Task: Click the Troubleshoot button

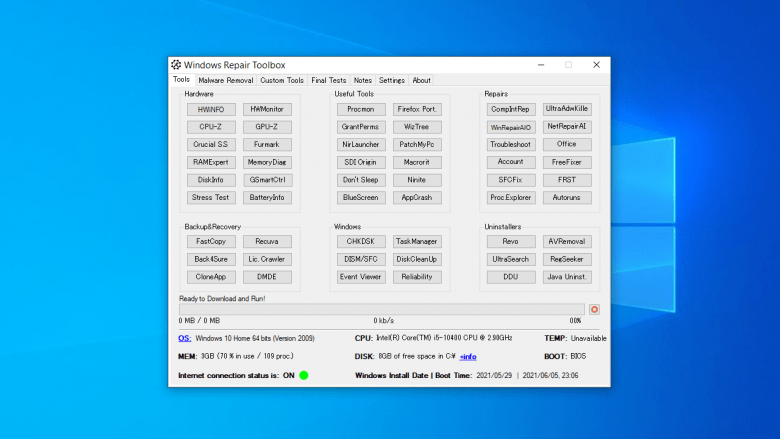Action: pos(511,145)
